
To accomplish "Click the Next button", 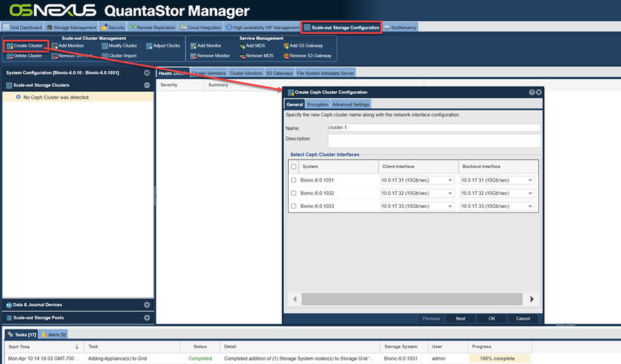I will pyautogui.click(x=460, y=319).
